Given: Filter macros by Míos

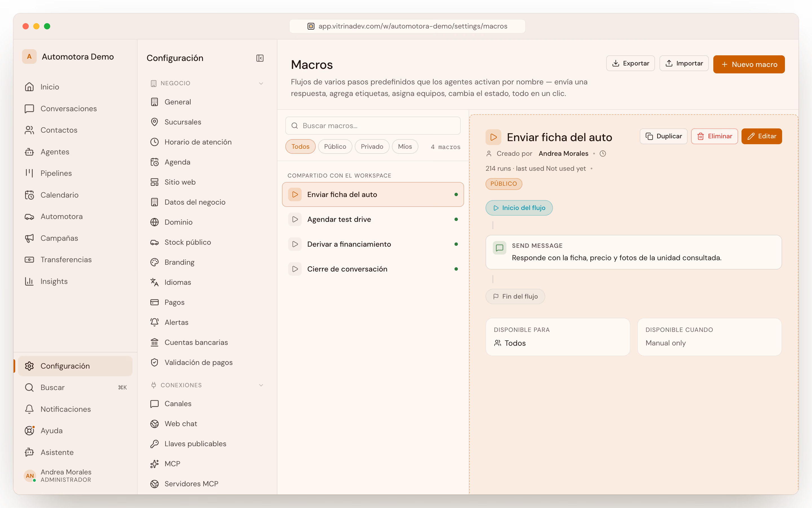Looking at the screenshot, I should [405, 146].
